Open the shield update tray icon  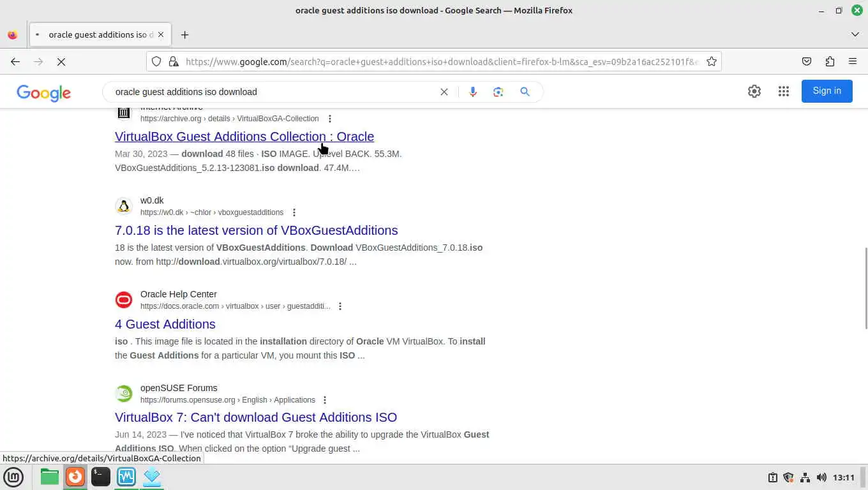coord(788,477)
